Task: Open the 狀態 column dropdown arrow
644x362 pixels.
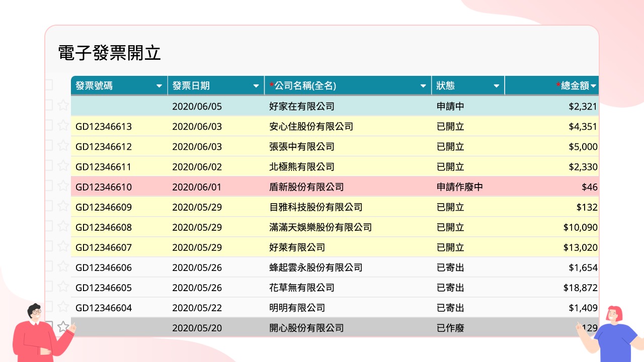Action: point(497,86)
